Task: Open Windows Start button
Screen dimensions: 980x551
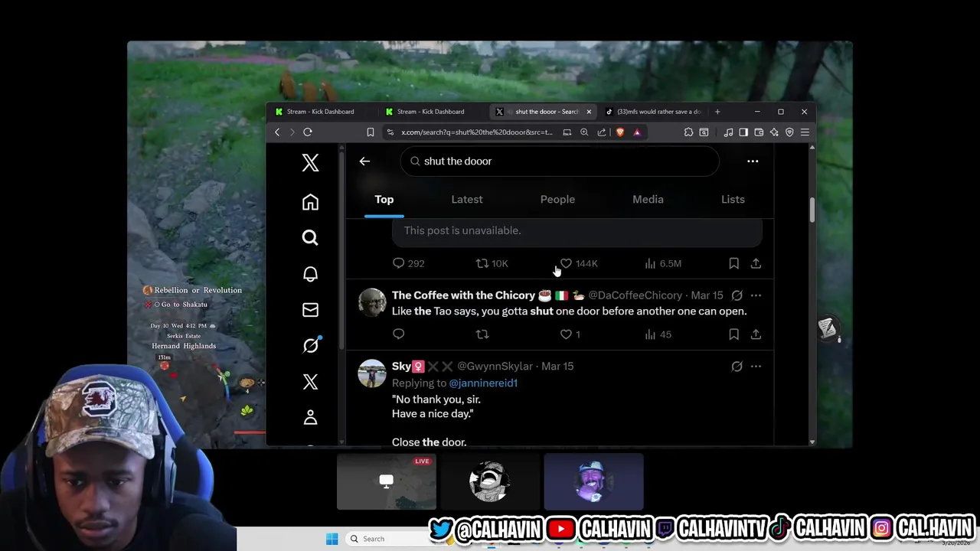Action: click(x=332, y=539)
